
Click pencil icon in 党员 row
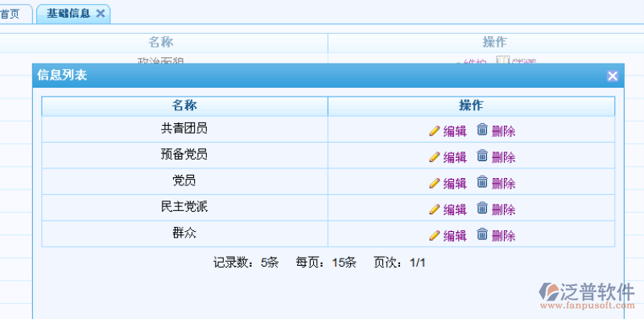435,183
